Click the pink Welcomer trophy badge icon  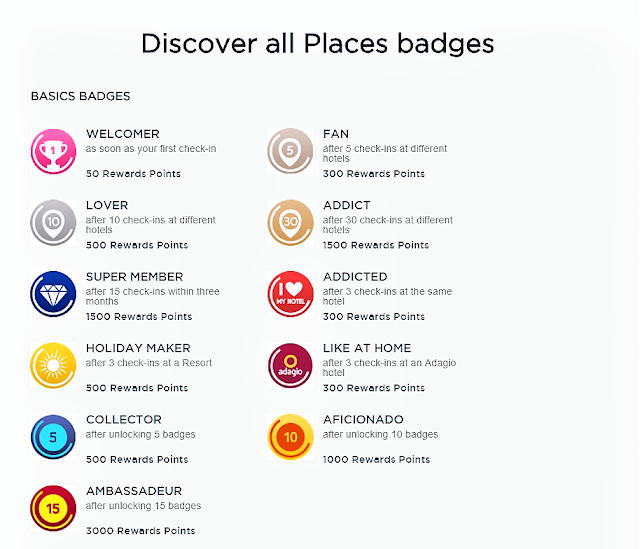pyautogui.click(x=54, y=152)
